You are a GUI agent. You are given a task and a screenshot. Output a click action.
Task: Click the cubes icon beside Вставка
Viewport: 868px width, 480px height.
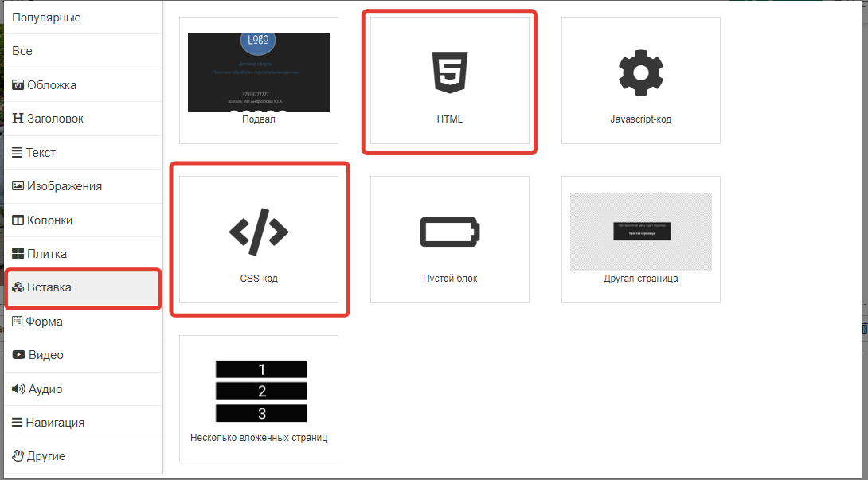(18, 287)
